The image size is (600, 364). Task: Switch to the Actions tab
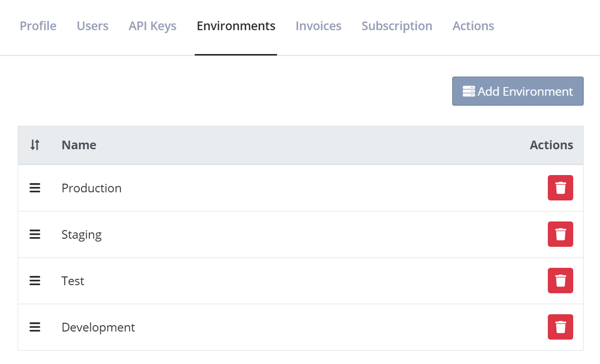pyautogui.click(x=474, y=26)
